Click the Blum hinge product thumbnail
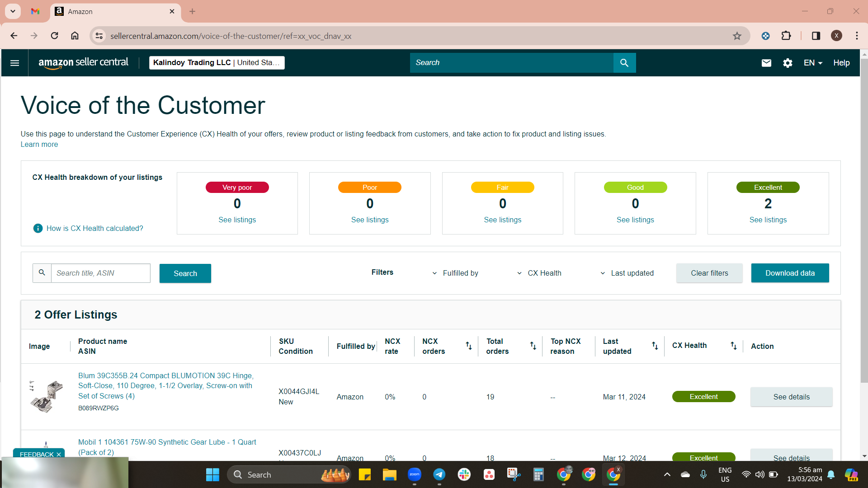868x488 pixels. [x=46, y=396]
